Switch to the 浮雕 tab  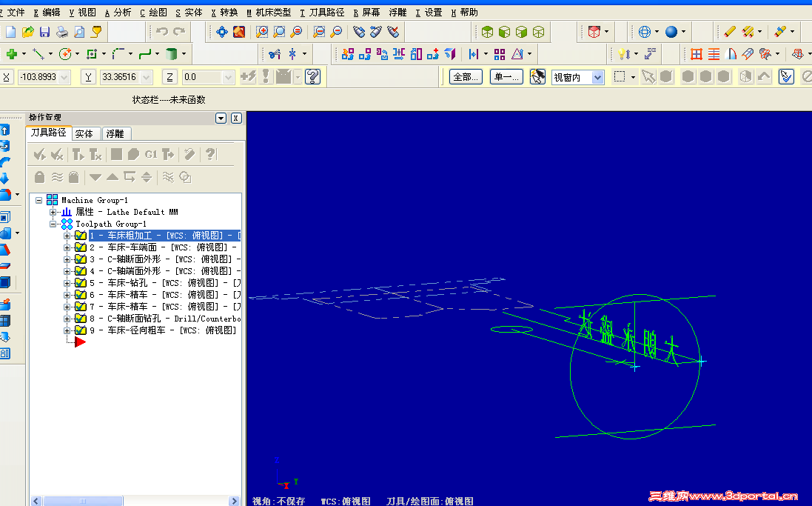click(x=115, y=134)
